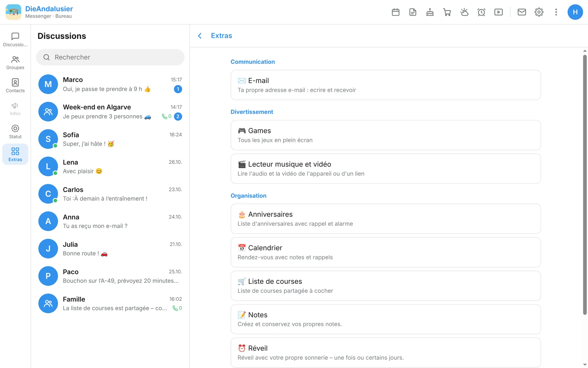Open the three-dot more options menu

556,12
